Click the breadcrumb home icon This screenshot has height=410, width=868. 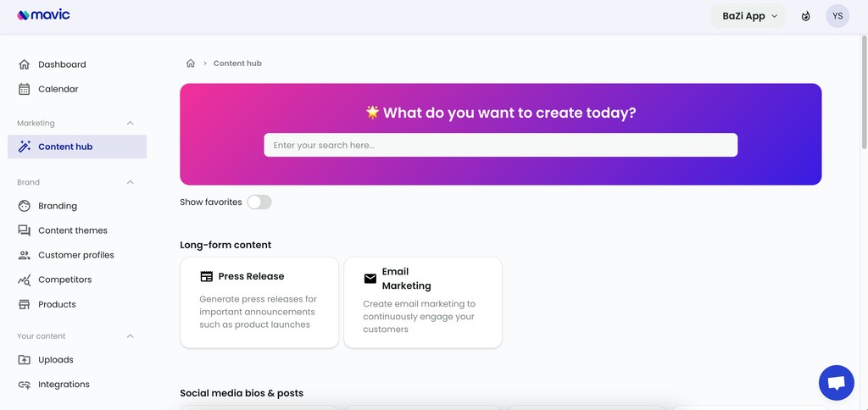click(191, 63)
